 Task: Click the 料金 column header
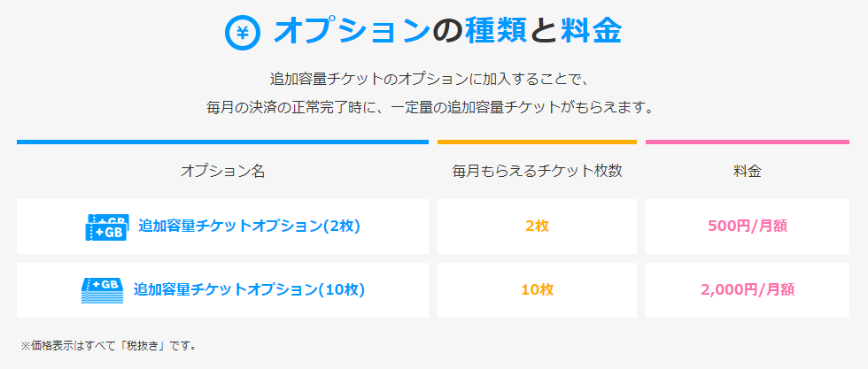click(748, 172)
